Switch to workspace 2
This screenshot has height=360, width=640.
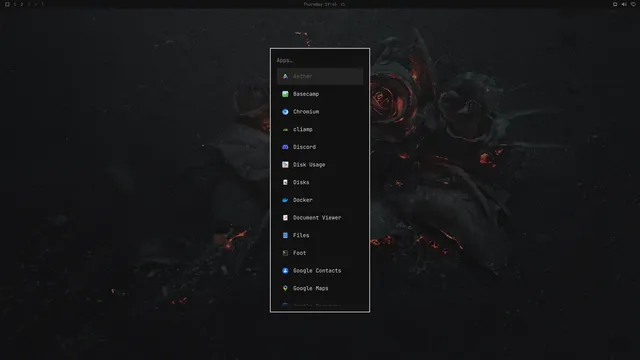pyautogui.click(x=22, y=4)
